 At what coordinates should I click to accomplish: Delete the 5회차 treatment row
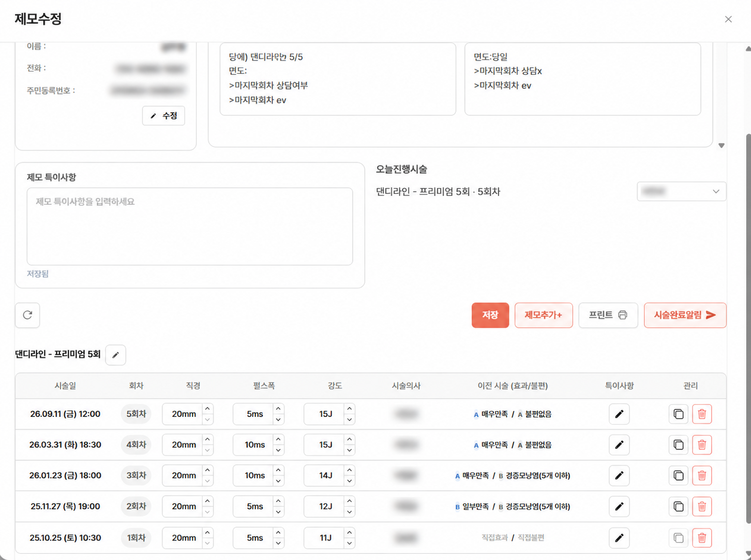[702, 414]
